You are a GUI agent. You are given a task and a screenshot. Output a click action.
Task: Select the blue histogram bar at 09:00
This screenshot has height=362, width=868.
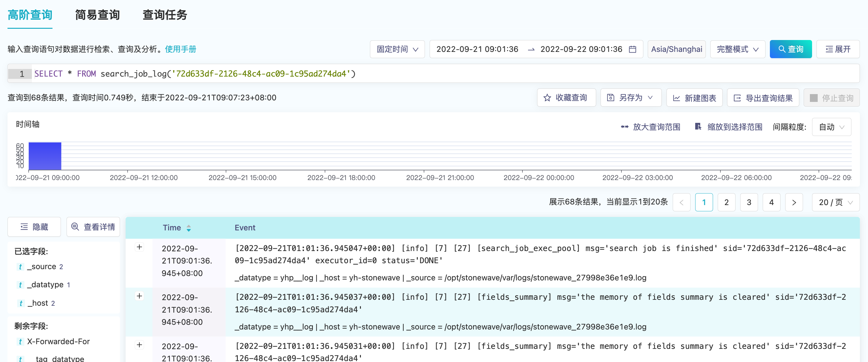point(45,156)
